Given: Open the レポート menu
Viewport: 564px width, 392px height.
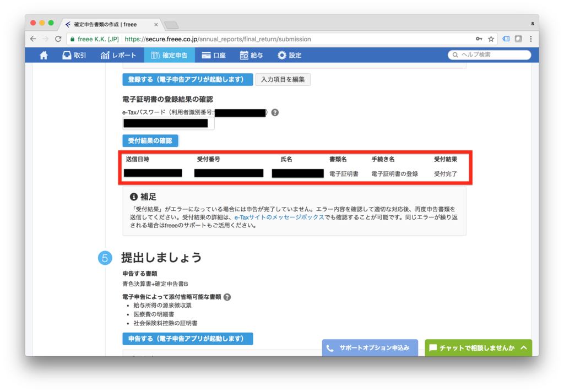Looking at the screenshot, I should [118, 55].
